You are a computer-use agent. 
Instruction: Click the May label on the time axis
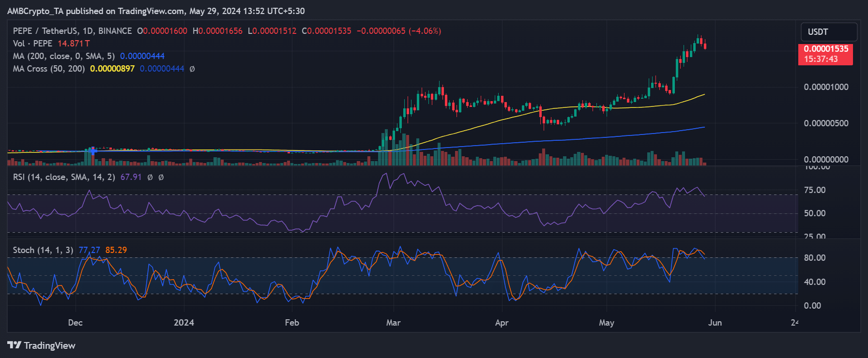[x=607, y=323]
